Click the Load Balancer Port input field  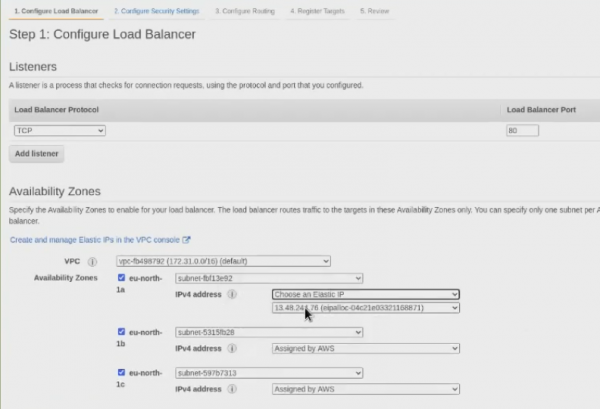tap(522, 130)
